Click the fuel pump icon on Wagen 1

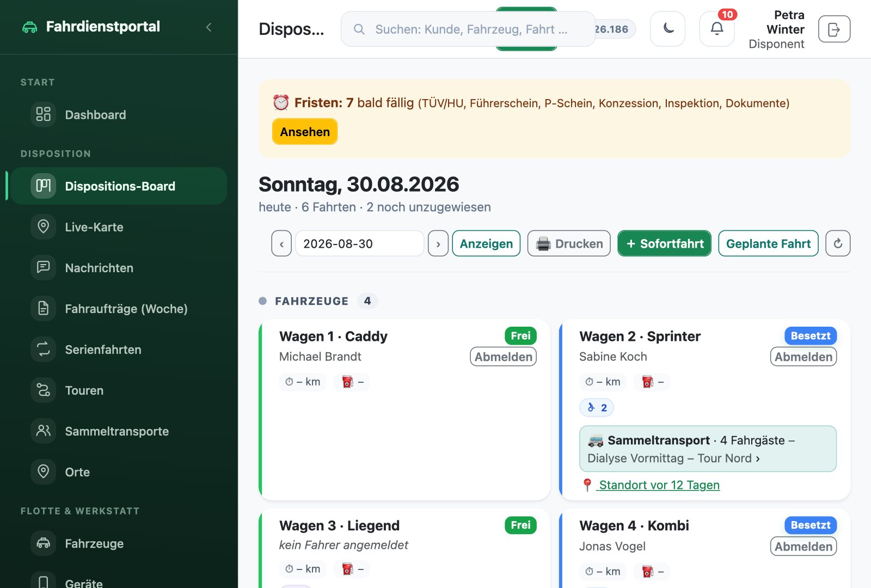(x=347, y=382)
